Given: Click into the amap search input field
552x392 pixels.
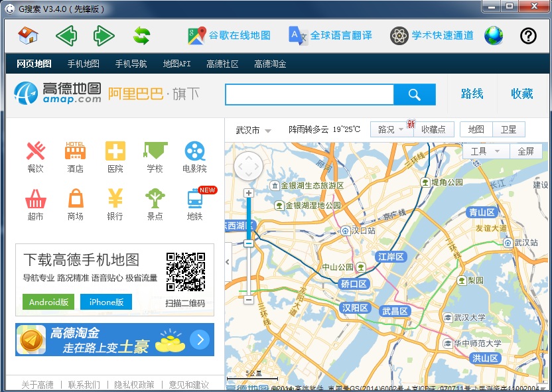Looking at the screenshot, I should pyautogui.click(x=309, y=95).
